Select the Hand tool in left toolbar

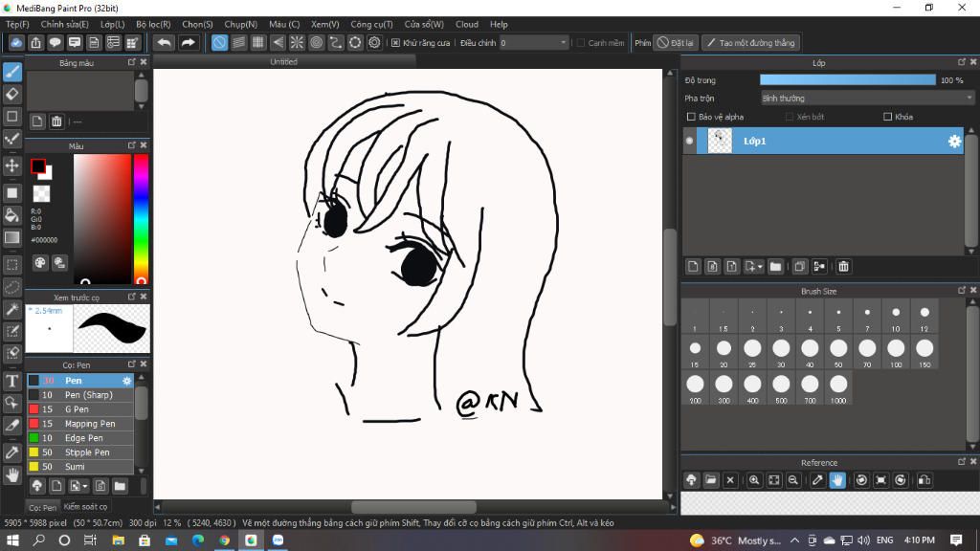12,474
